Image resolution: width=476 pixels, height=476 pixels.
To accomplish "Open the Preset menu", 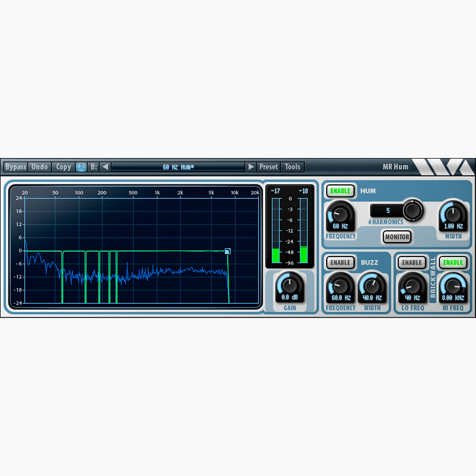I will [268, 167].
